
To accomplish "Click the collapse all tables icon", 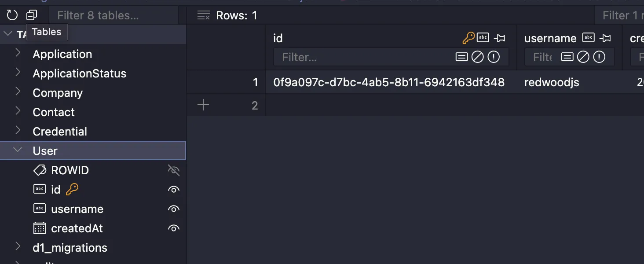I will click(x=32, y=15).
